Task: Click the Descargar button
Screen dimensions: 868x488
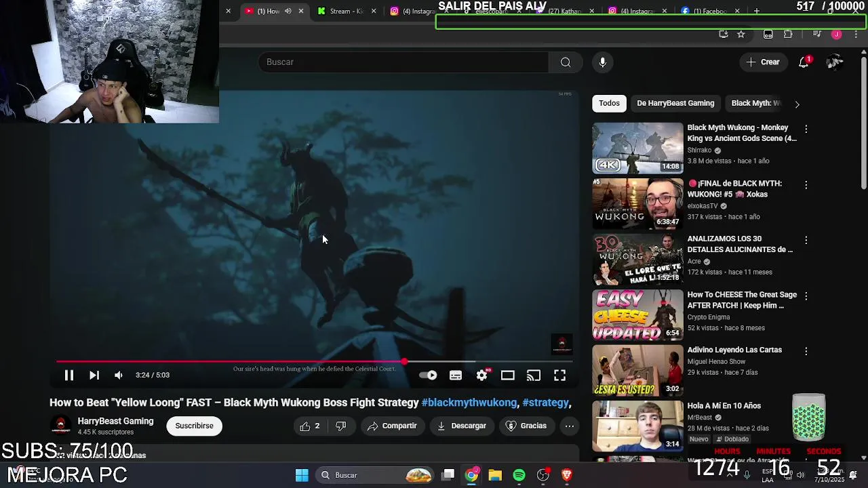Action: point(462,426)
